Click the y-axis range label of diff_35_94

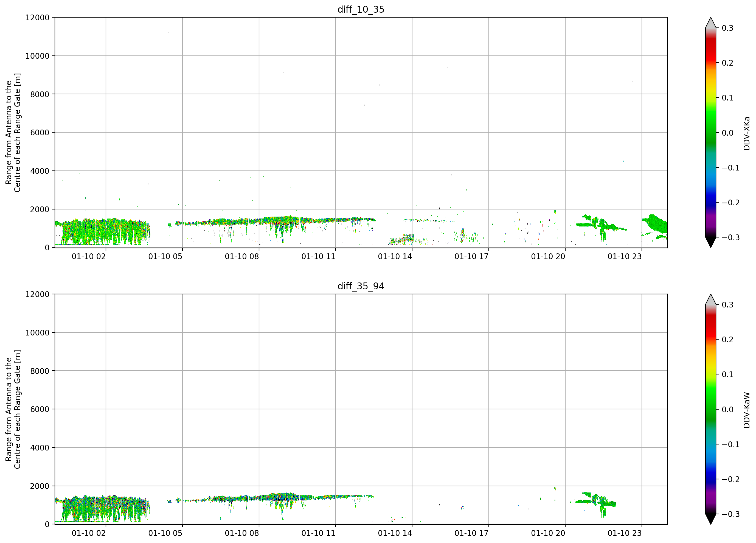13,409
